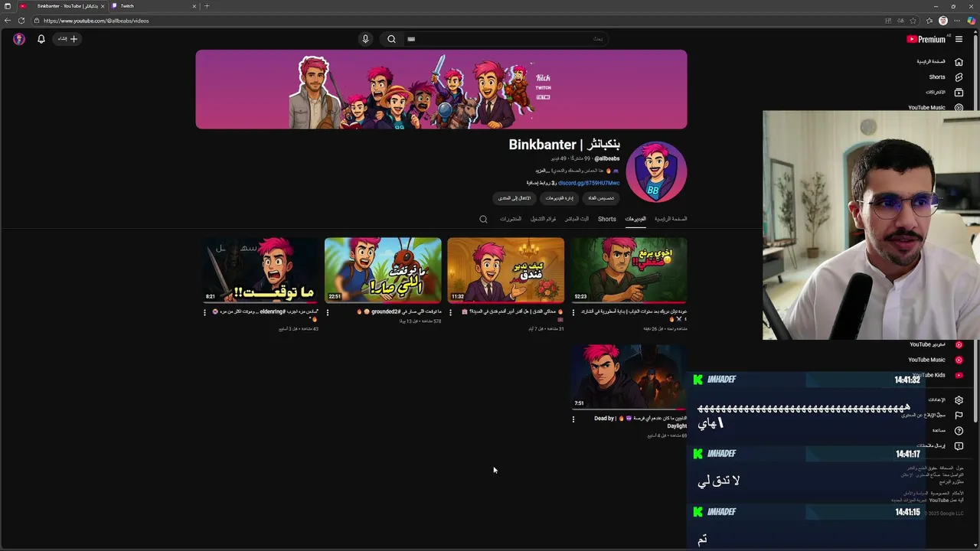Click the channel banner image
The height and width of the screenshot is (551, 980).
(x=441, y=90)
